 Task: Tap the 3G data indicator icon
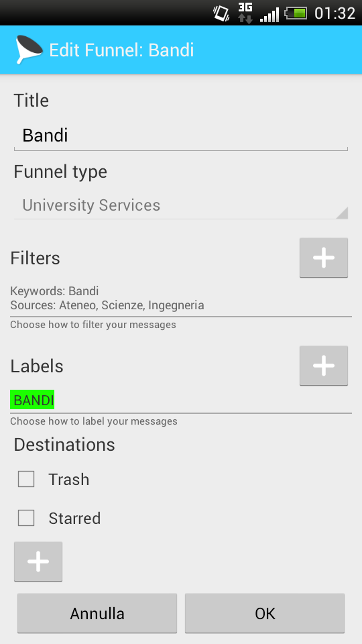click(x=245, y=13)
